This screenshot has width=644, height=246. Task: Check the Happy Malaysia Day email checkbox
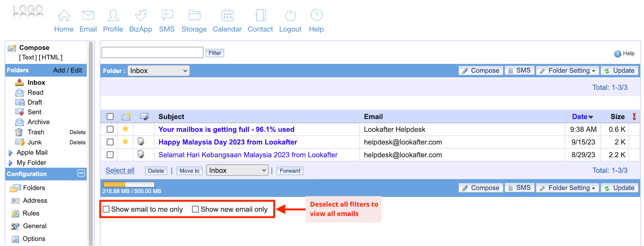pos(110,142)
